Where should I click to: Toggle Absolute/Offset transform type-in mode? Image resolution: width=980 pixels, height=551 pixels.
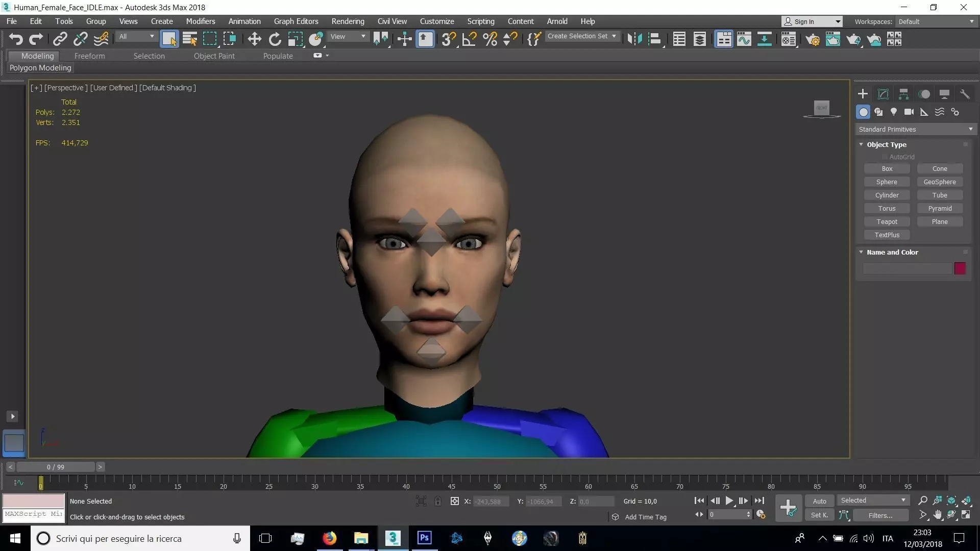pos(454,501)
